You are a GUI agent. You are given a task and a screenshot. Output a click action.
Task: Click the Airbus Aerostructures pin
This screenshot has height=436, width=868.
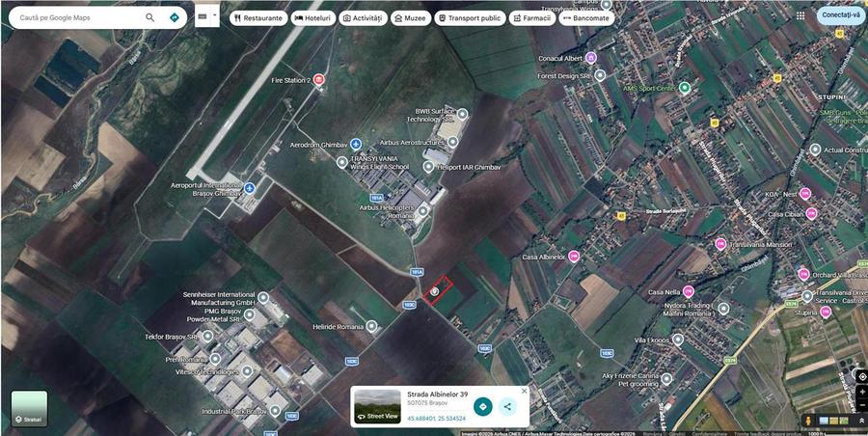click(453, 142)
